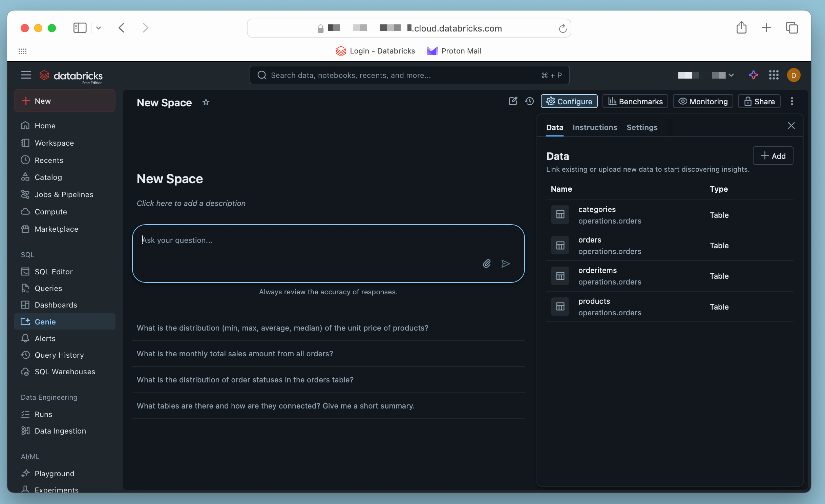
Task: Open the chat history clock icon
Action: pos(529,101)
